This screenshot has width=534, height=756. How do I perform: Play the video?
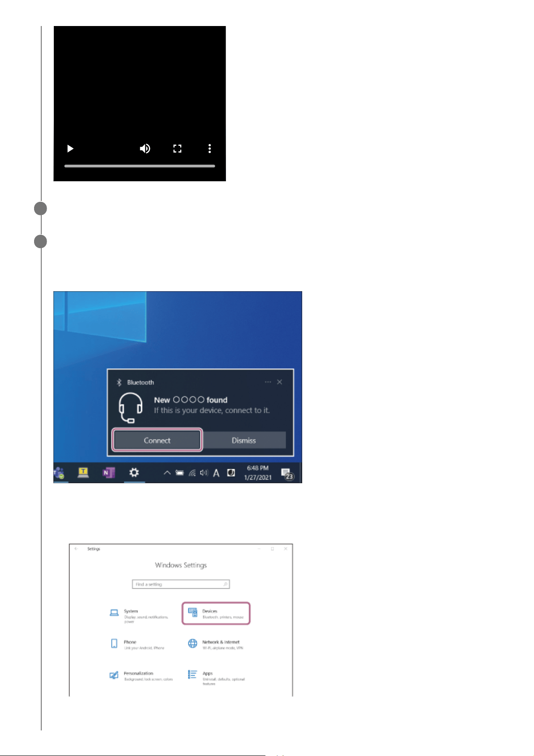tap(70, 149)
